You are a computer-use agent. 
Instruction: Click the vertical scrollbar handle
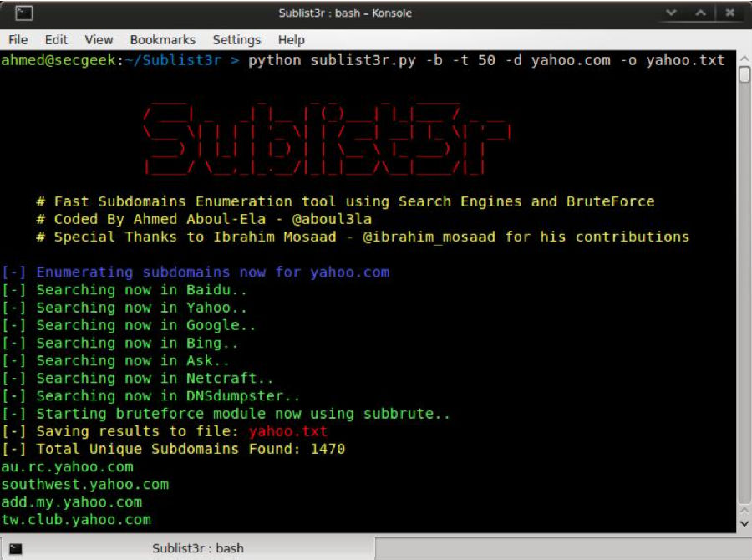[x=744, y=75]
